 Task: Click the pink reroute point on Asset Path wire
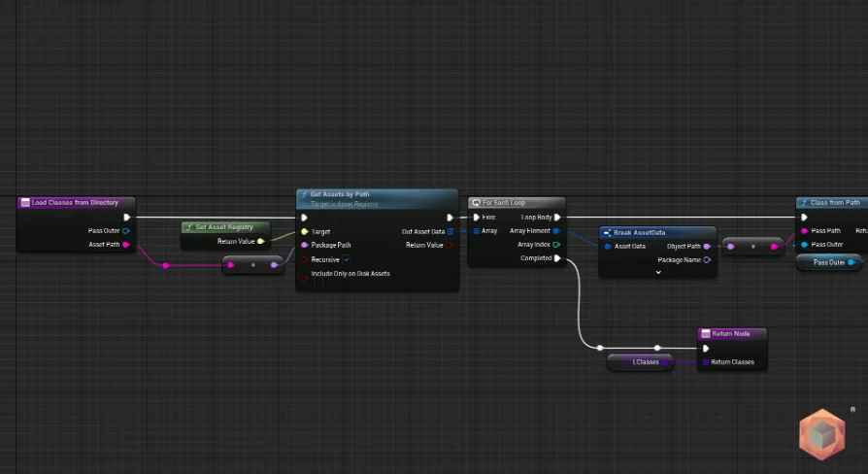click(x=165, y=266)
